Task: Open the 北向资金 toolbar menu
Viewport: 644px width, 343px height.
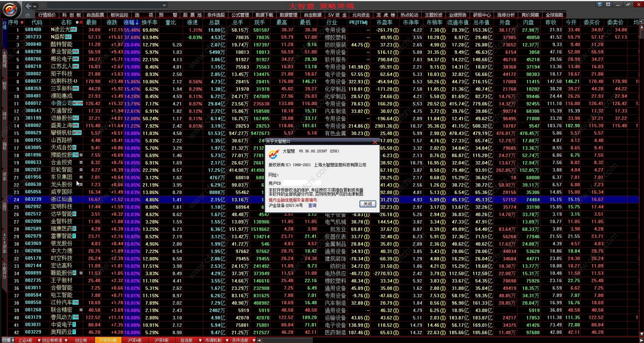Action: [361, 15]
